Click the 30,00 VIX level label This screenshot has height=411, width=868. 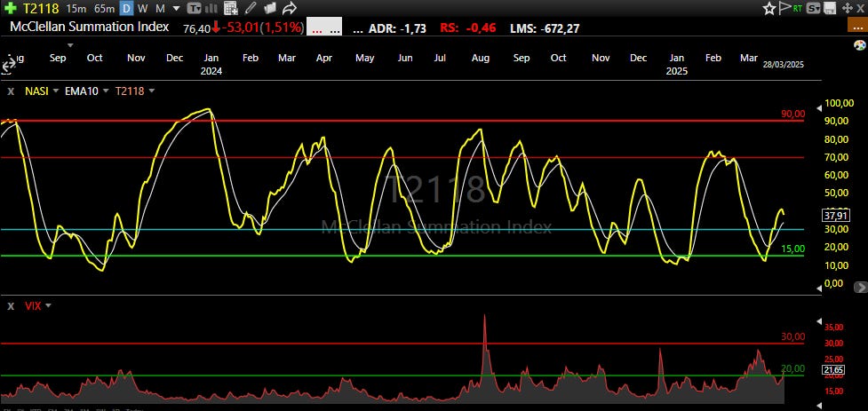(x=793, y=336)
